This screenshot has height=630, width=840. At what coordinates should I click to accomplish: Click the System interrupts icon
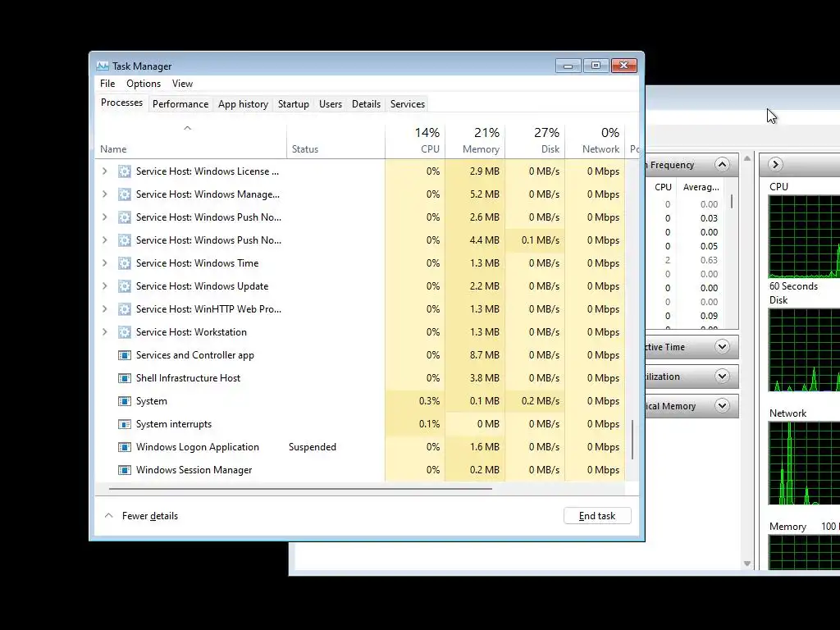[x=125, y=424]
